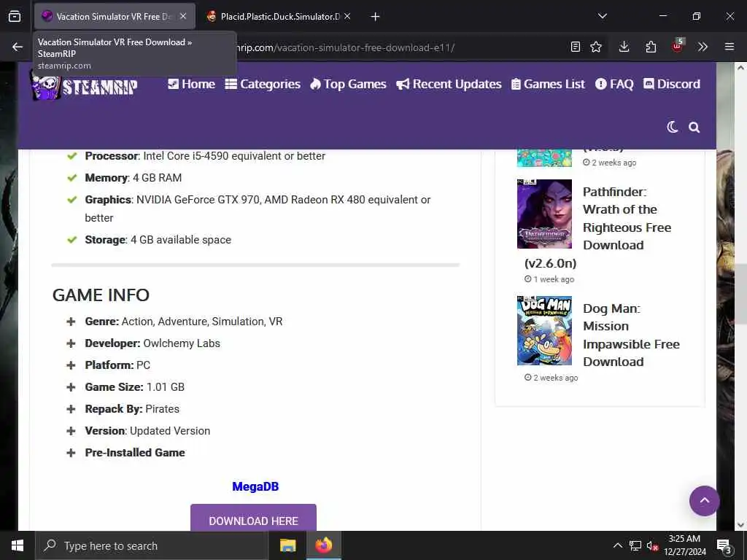Image resolution: width=747 pixels, height=560 pixels.
Task: Switch to Vacation Simulator VR tab
Action: point(115,17)
